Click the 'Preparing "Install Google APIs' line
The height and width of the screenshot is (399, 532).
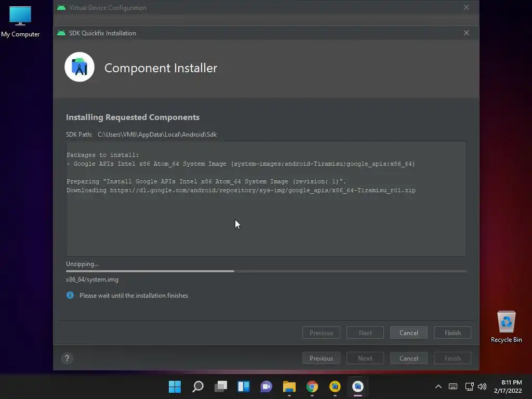pos(206,181)
